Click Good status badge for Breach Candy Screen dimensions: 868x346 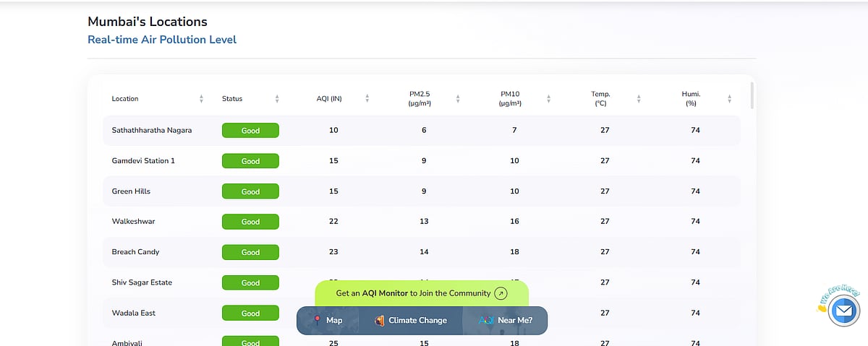click(250, 252)
